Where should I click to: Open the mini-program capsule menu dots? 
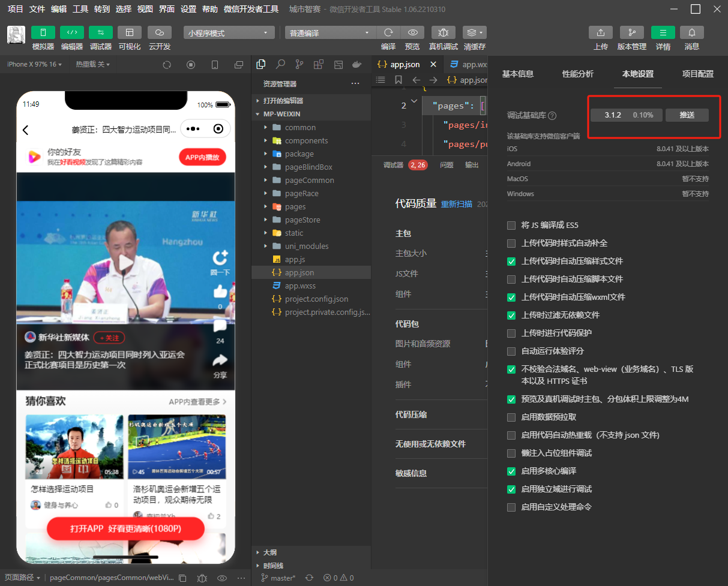[x=193, y=129]
